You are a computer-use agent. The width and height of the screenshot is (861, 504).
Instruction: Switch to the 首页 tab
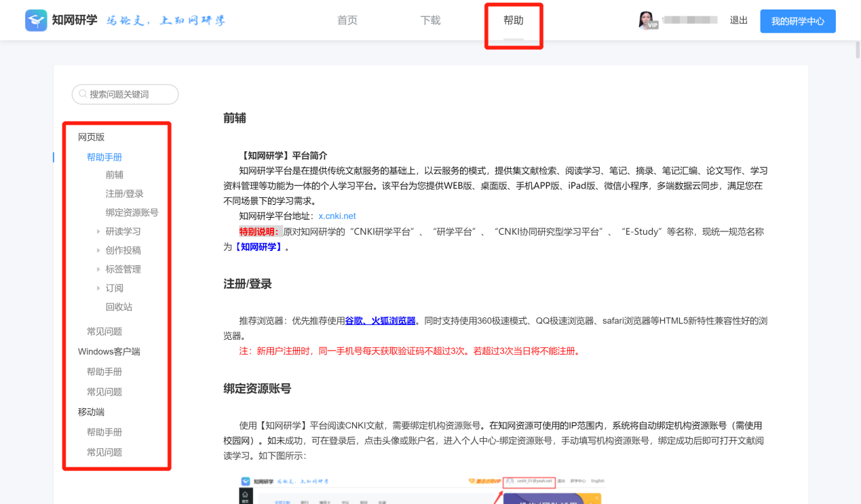click(347, 20)
